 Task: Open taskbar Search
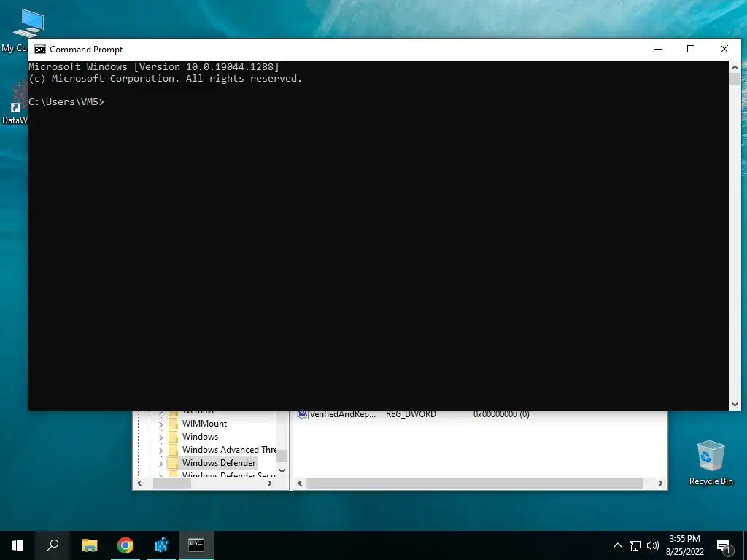[53, 545]
